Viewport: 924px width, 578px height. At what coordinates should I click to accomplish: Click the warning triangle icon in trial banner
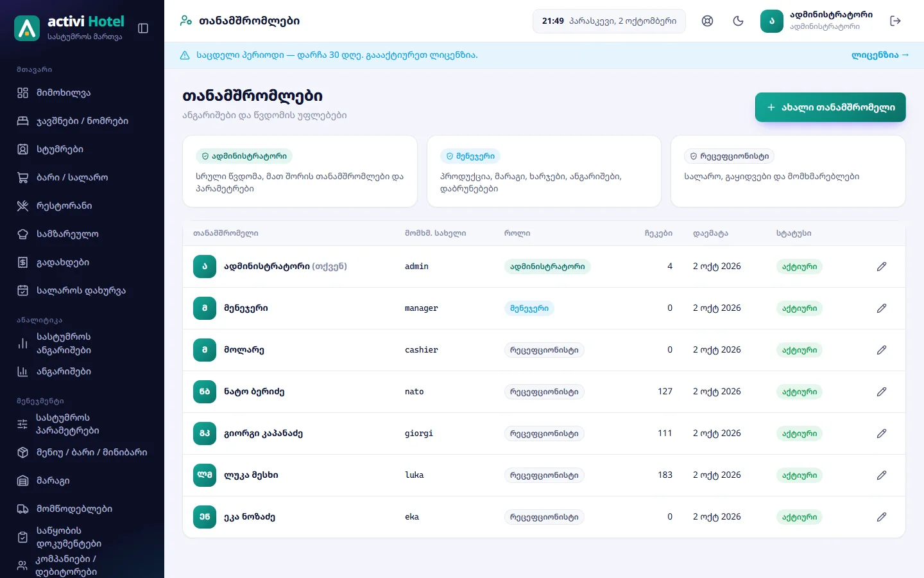[x=185, y=55]
